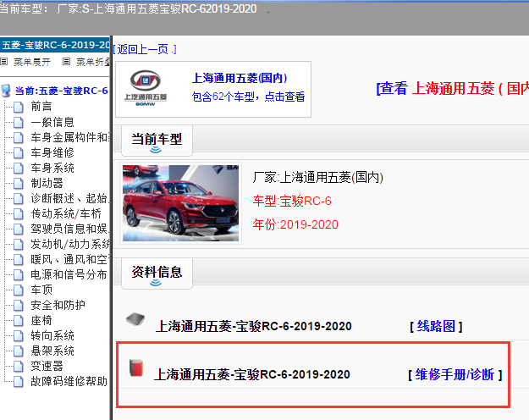Image resolution: width=529 pixels, height=420 pixels.
Task: Click the 菜单折叠 list icon
Action: pos(67,62)
